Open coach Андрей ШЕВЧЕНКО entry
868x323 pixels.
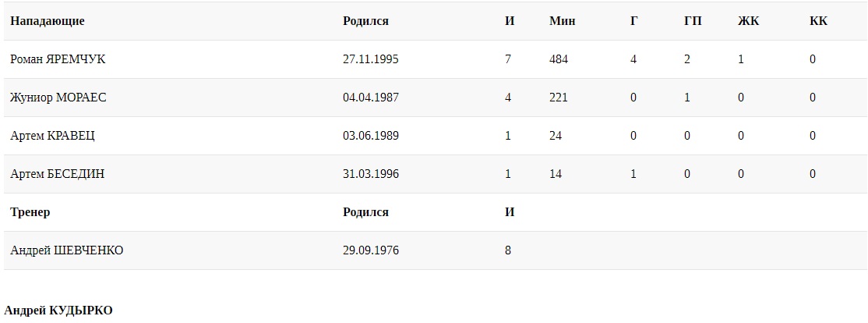click(x=67, y=250)
